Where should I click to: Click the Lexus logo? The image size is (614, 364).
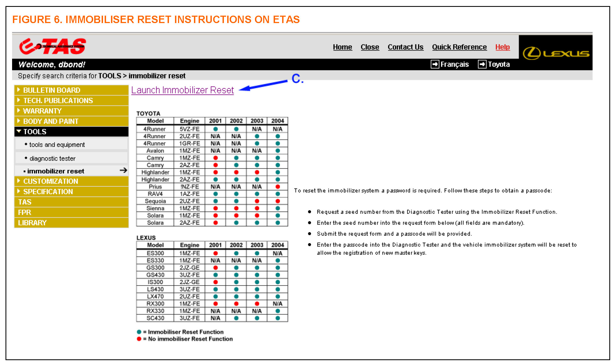tap(555, 53)
